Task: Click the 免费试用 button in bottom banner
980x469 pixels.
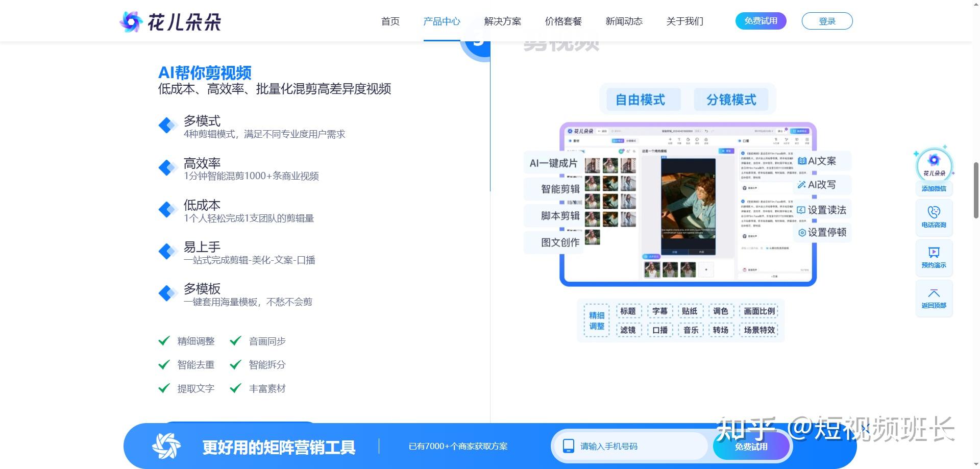Action: click(x=751, y=447)
